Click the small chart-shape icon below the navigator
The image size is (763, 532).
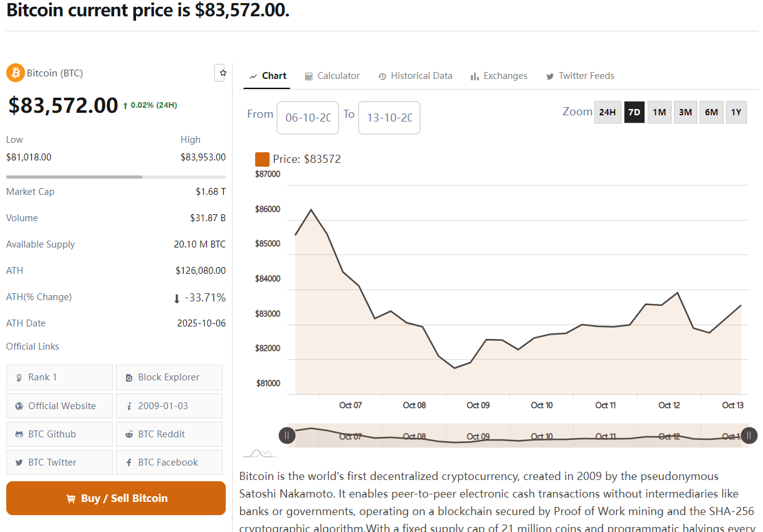[x=260, y=453]
